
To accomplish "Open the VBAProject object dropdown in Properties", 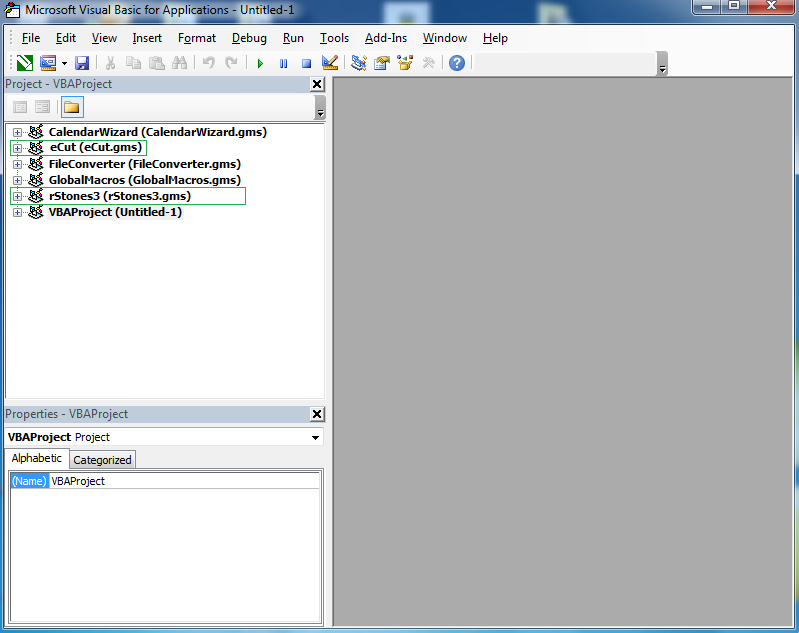I will pyautogui.click(x=315, y=438).
